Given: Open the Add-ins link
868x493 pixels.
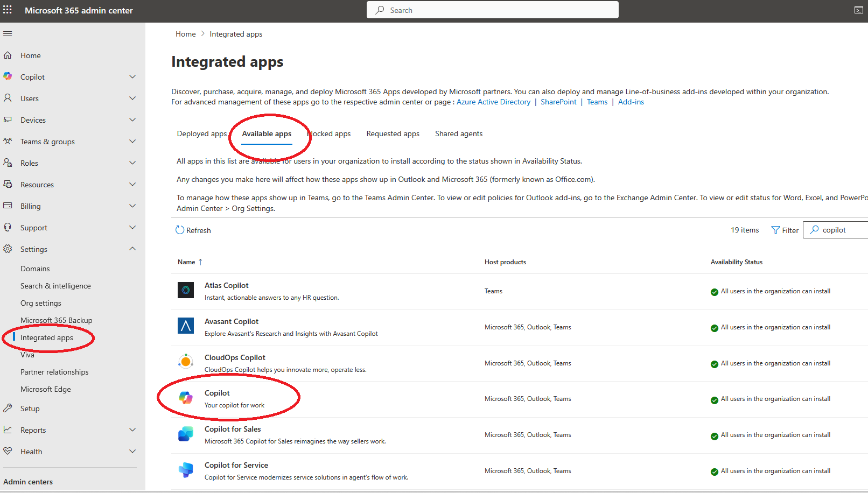Looking at the screenshot, I should 631,102.
